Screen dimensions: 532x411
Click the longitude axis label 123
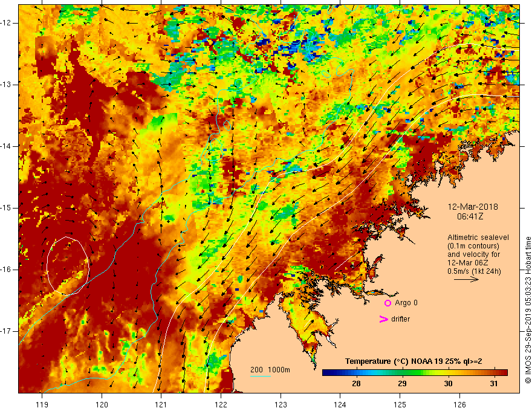point(281,404)
